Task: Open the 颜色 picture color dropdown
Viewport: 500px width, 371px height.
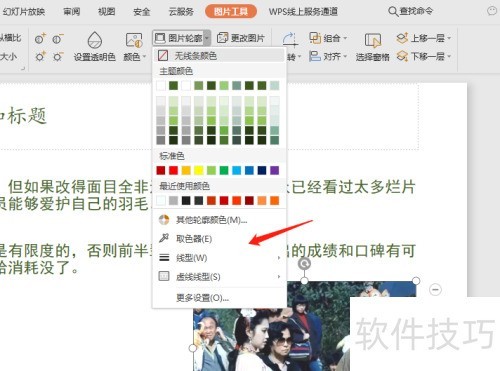Action: tap(134, 47)
